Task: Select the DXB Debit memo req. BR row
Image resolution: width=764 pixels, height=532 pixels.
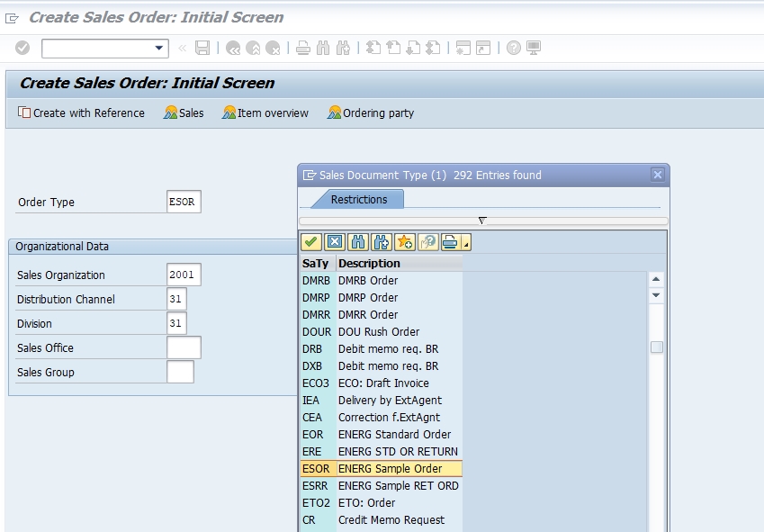Action: (381, 365)
